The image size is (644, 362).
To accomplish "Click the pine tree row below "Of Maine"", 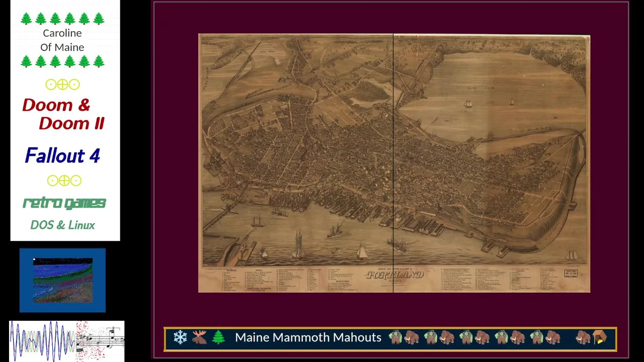I will click(x=62, y=61).
